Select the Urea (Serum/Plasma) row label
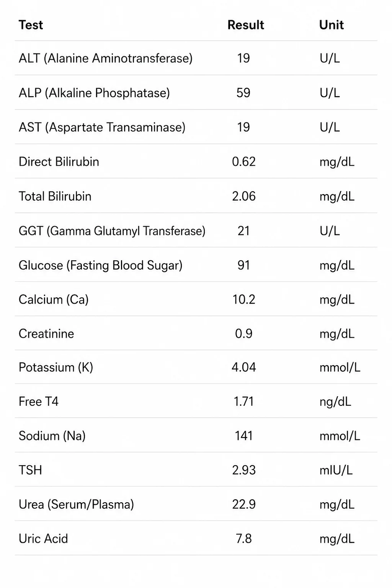Image resolution: width=392 pixels, height=588 pixels. (77, 505)
